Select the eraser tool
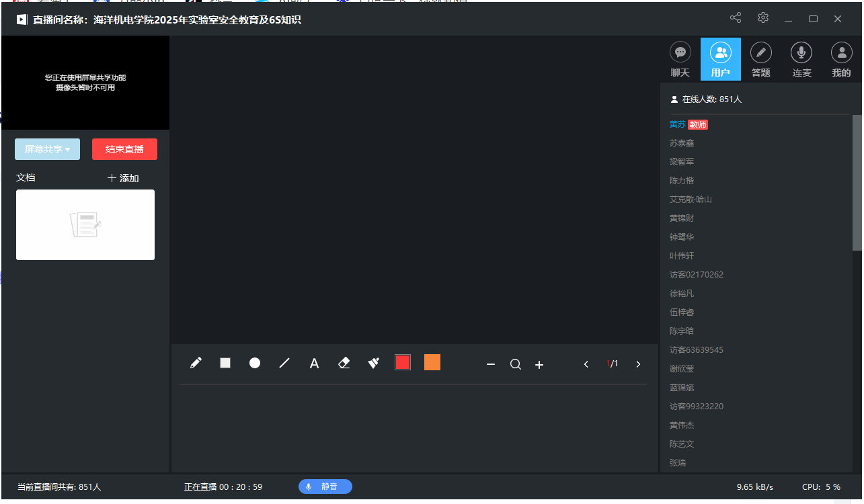Viewport: 864px width, 504px height. [344, 363]
